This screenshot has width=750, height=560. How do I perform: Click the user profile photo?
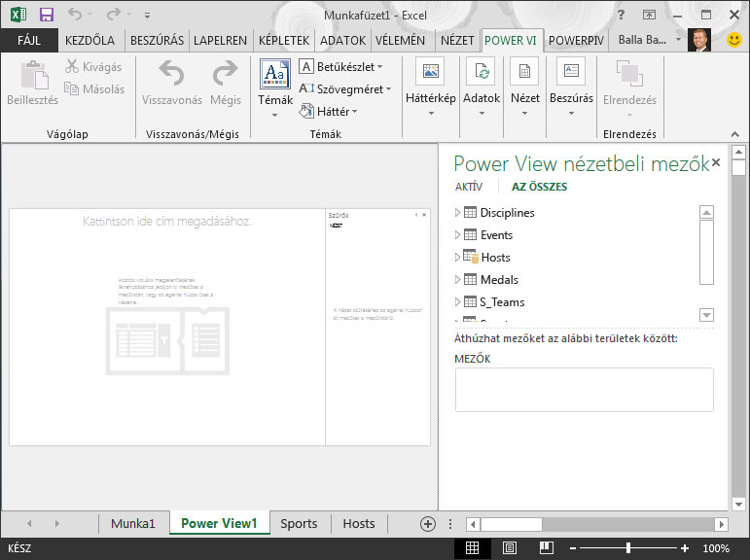pos(698,40)
